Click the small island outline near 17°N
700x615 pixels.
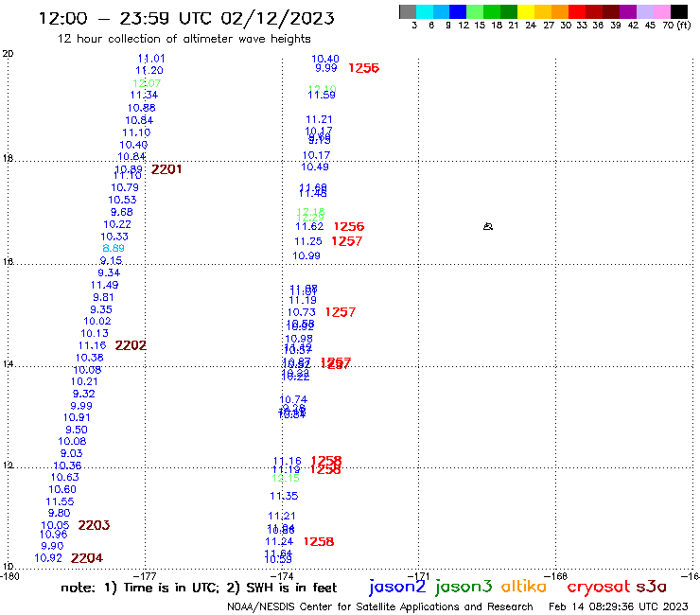pyautogui.click(x=488, y=227)
